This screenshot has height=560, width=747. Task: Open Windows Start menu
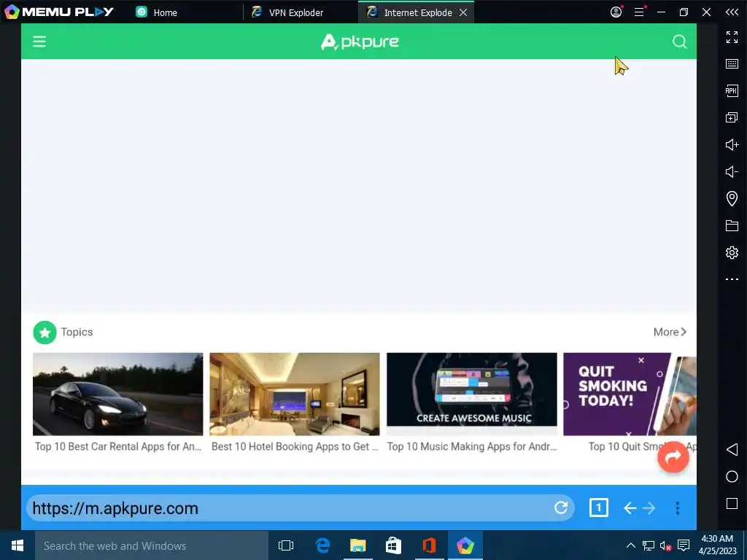point(18,545)
